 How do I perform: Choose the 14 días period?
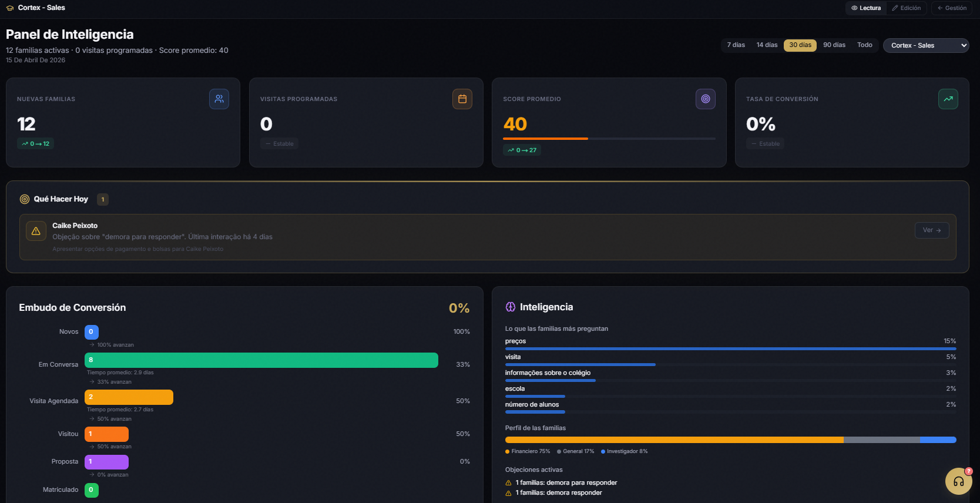[767, 45]
